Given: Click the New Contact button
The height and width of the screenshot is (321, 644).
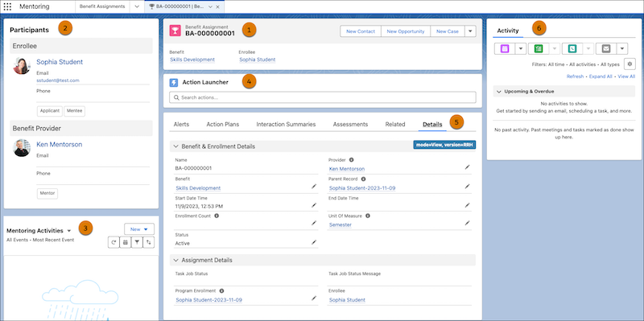Looking at the screenshot, I should 361,31.
